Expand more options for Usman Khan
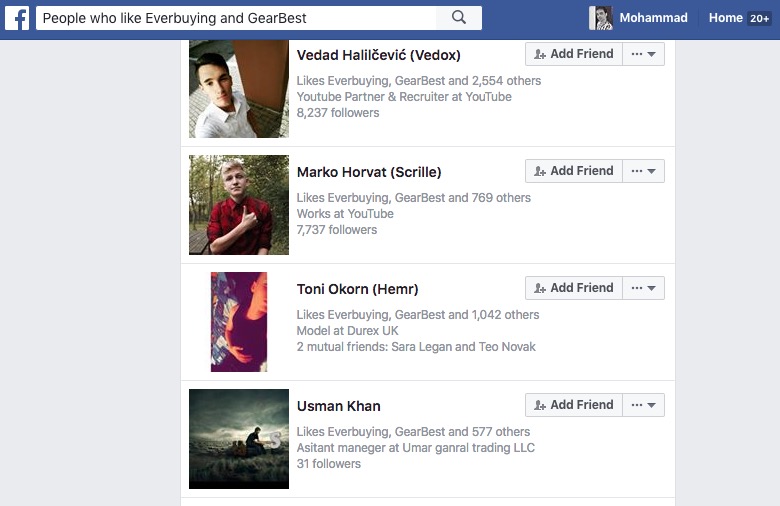Viewport: 780px width, 506px height. pos(643,405)
